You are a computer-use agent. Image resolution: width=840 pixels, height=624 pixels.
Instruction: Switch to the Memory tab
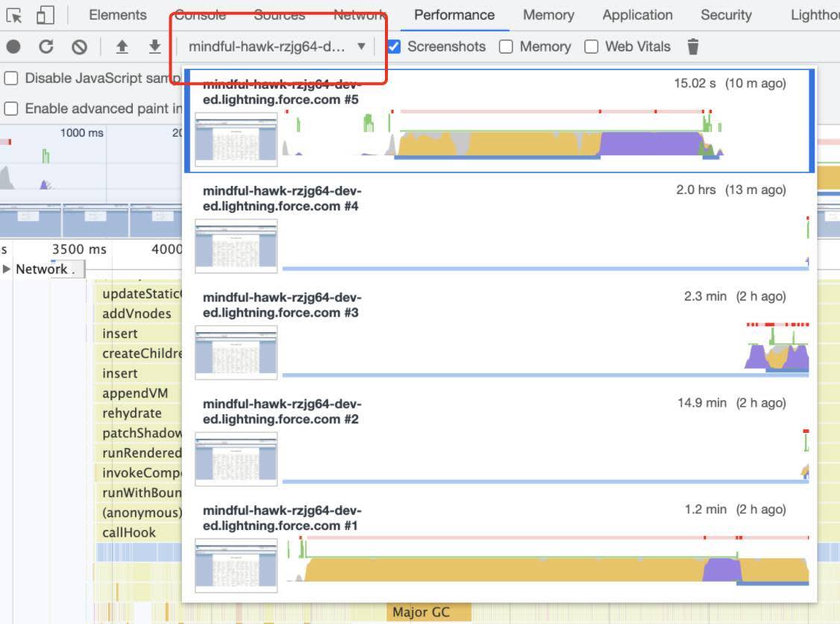548,15
